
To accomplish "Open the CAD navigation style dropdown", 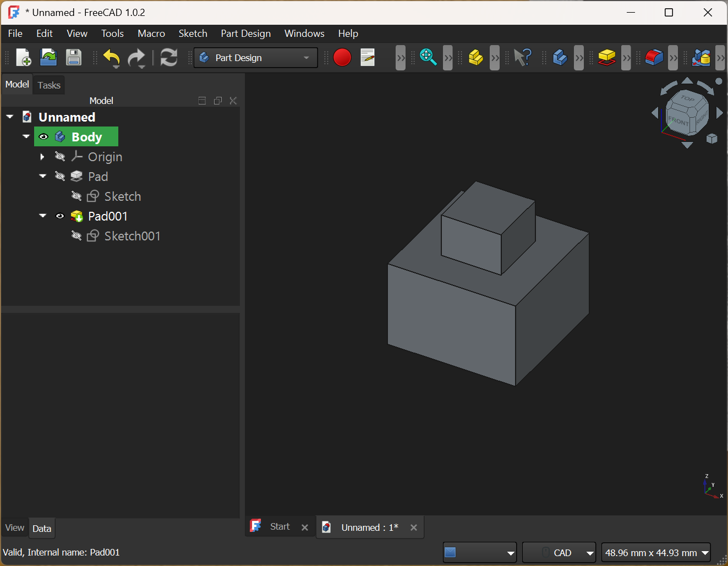I will 559,552.
